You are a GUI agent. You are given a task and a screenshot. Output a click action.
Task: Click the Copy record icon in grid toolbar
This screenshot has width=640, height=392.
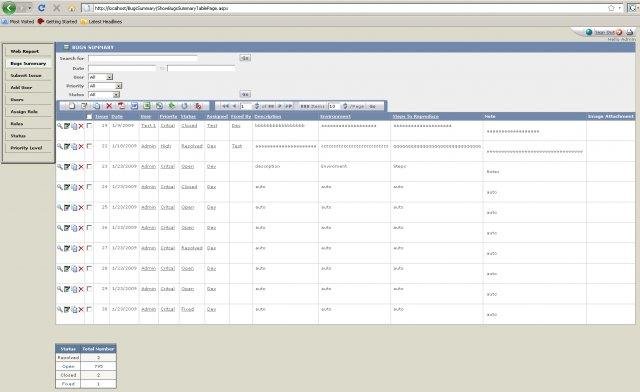[x=97, y=106]
